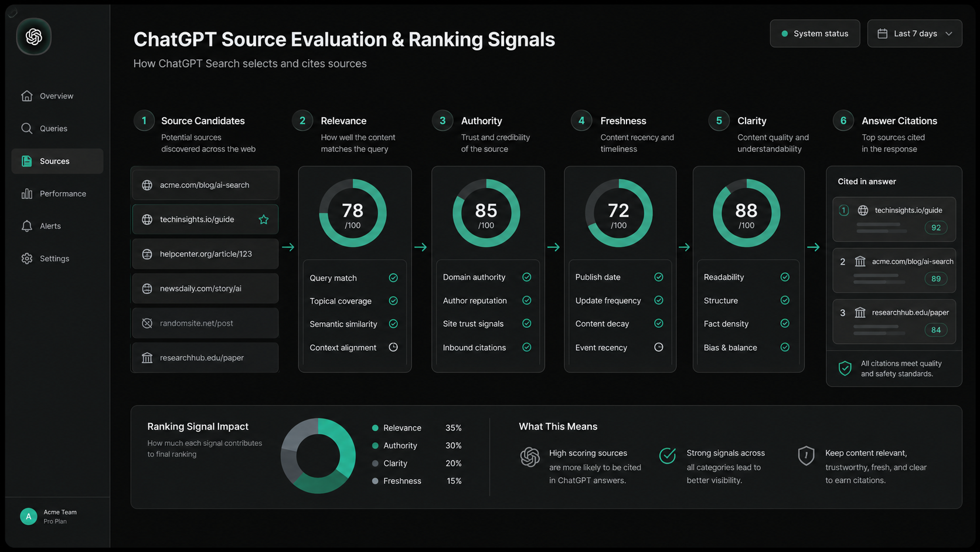The image size is (980, 552).
Task: Toggle the Domain authority check
Action: coord(527,277)
